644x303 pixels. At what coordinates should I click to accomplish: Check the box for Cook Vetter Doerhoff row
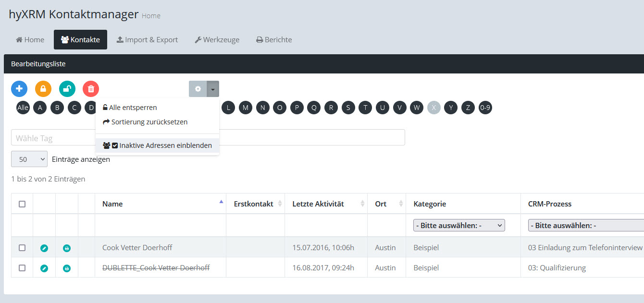coord(22,248)
